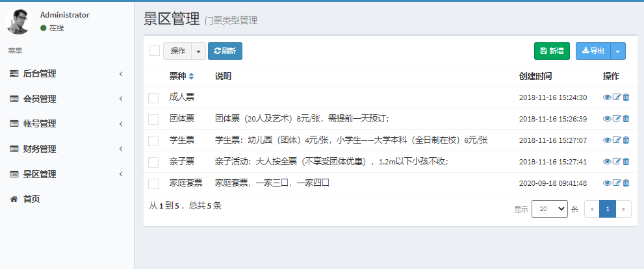Click the edit icon for 亲子票 row
The width and height of the screenshot is (644, 269).
coord(617,162)
